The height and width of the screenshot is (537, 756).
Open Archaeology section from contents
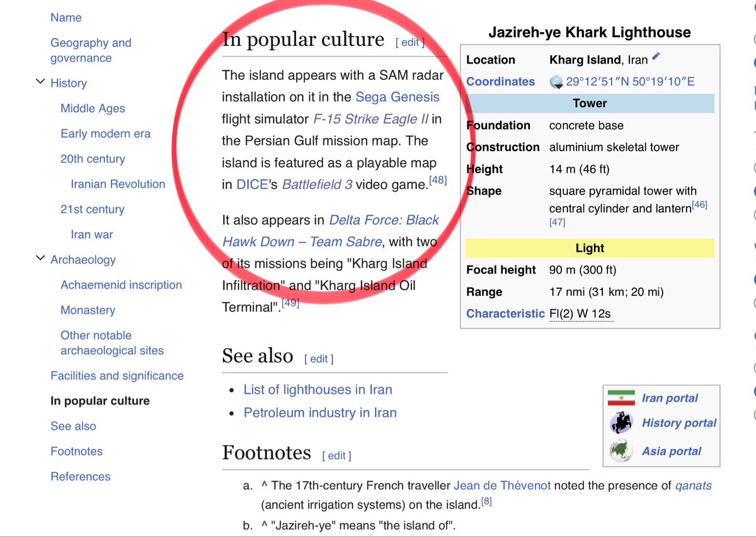[x=83, y=259]
